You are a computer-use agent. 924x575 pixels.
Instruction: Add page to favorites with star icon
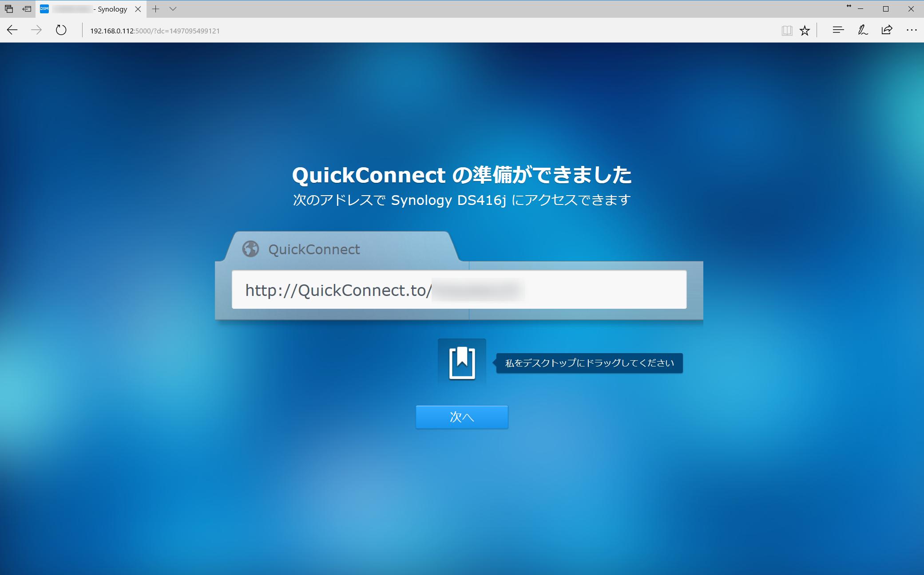pyautogui.click(x=805, y=30)
